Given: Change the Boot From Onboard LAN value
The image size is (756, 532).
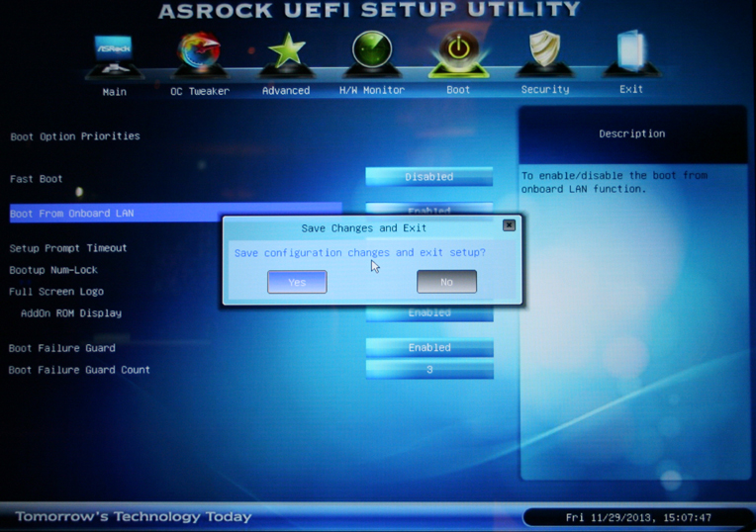Looking at the screenshot, I should 429,209.
